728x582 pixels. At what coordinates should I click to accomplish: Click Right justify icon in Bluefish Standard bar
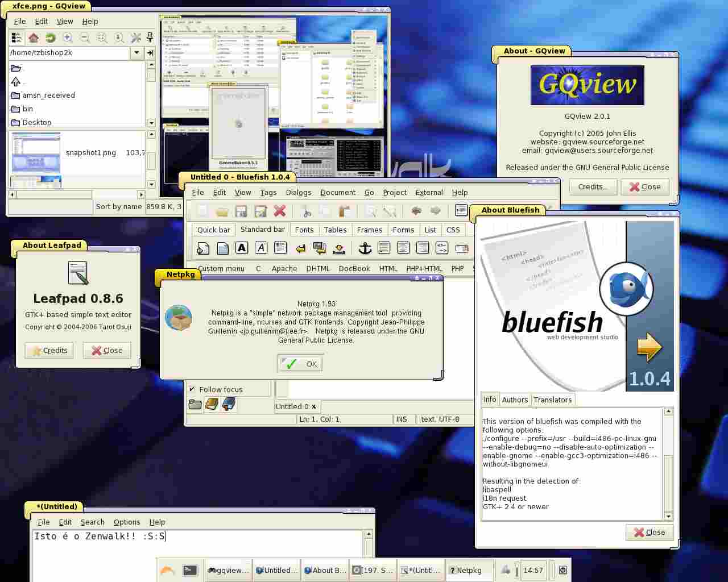point(423,248)
